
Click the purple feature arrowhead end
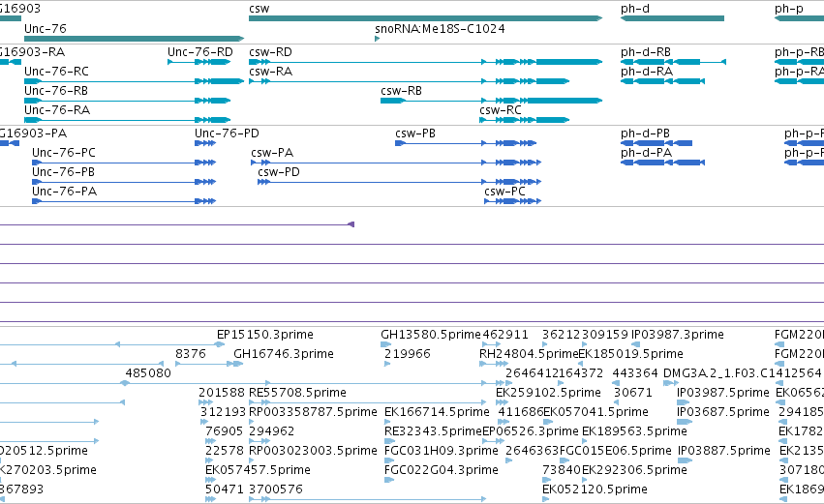351,224
